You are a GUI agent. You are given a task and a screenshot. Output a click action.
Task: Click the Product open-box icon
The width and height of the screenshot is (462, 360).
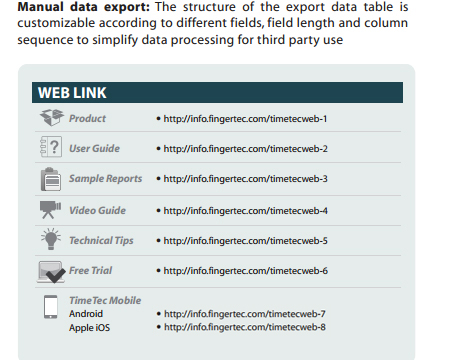coord(52,117)
